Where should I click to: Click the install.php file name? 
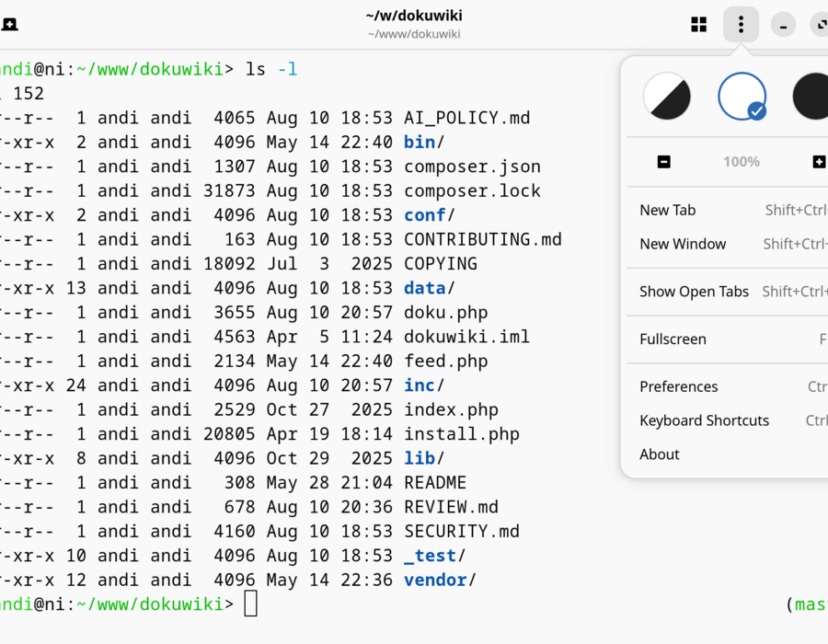462,433
